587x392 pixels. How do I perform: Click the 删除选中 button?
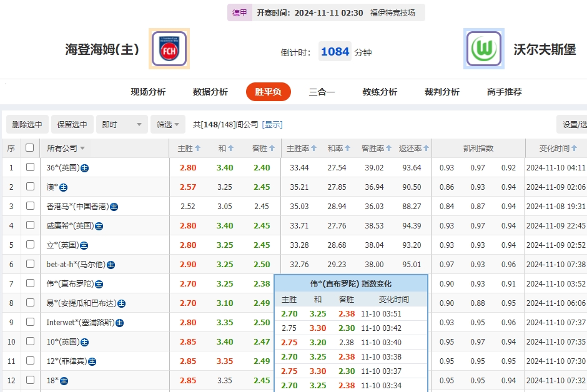coord(27,124)
